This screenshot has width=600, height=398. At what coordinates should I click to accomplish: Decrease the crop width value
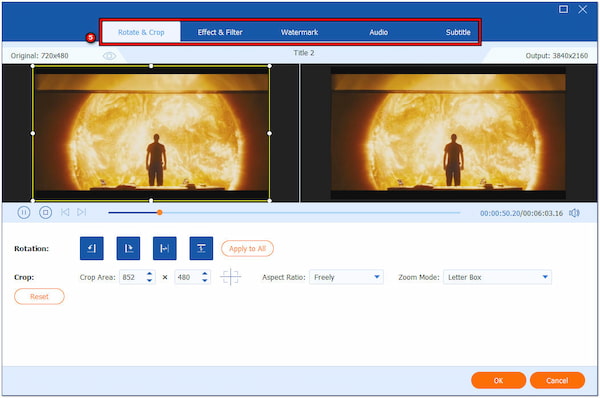tap(150, 281)
